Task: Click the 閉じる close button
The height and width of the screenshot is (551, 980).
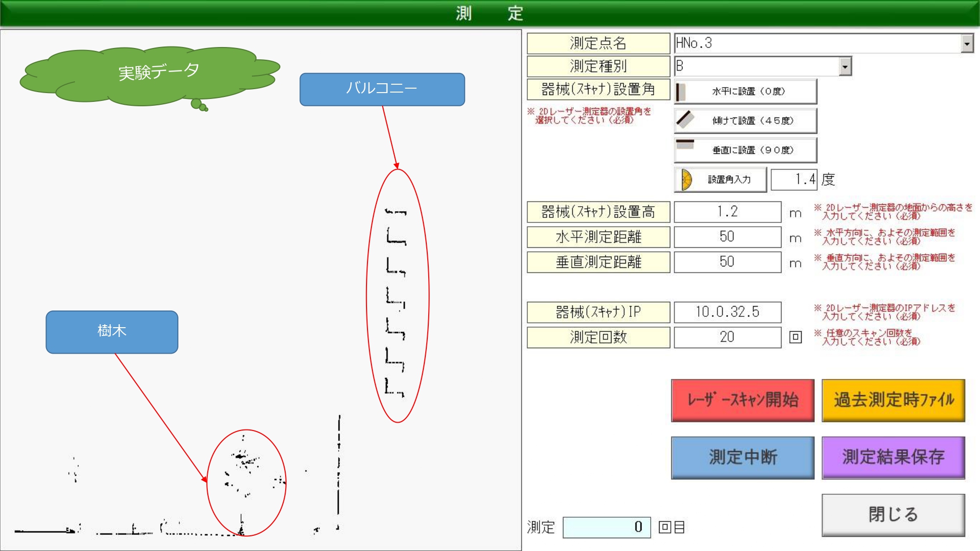Action: 893,515
